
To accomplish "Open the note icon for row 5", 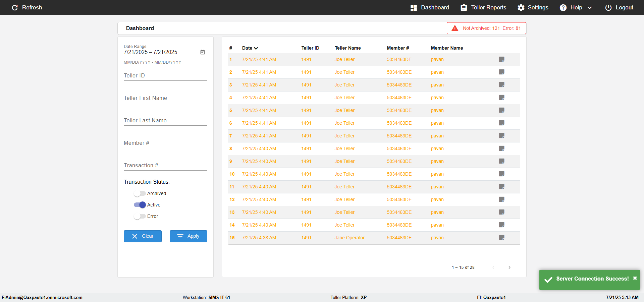I will [502, 110].
